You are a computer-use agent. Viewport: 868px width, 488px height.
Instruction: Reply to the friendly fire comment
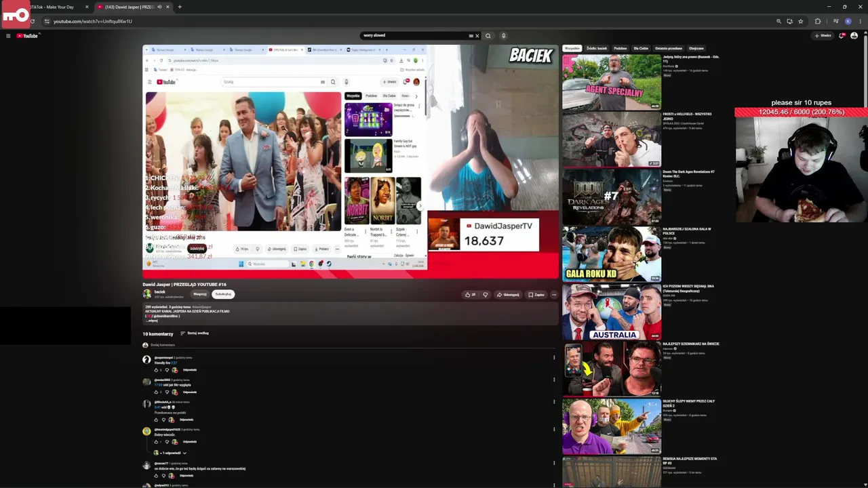pyautogui.click(x=190, y=370)
